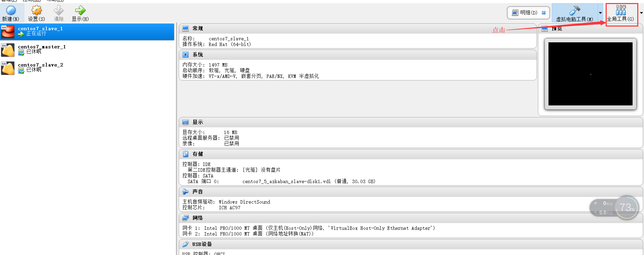
Task: Open the 存储 section header link
Action: (198, 154)
